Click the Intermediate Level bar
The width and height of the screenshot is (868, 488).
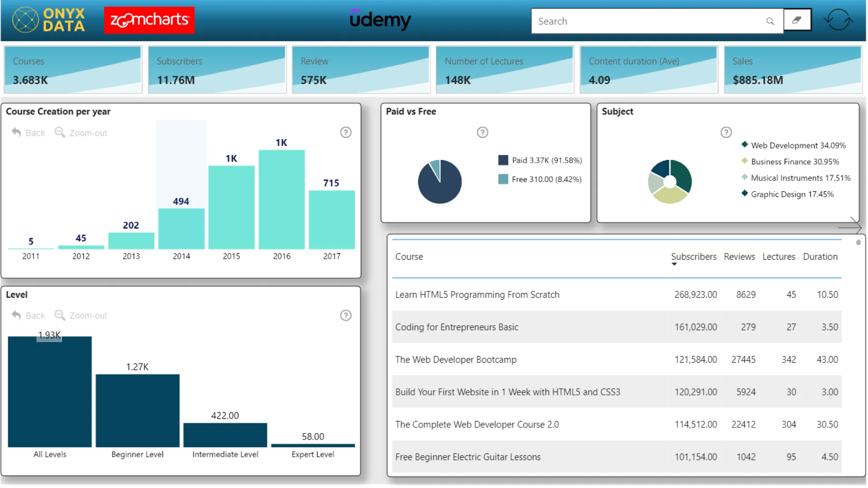pyautogui.click(x=225, y=435)
